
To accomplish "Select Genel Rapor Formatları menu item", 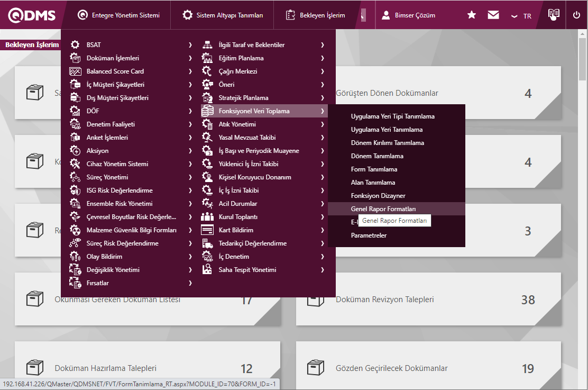I will click(x=383, y=209).
